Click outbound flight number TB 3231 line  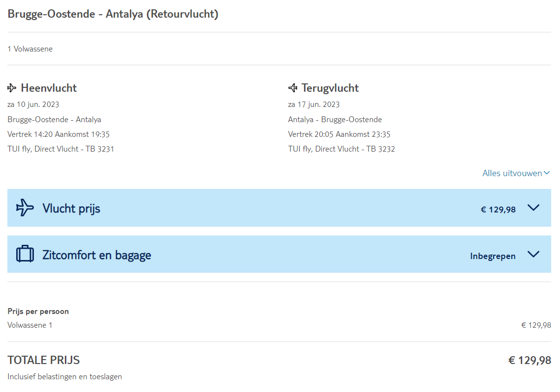(x=61, y=149)
